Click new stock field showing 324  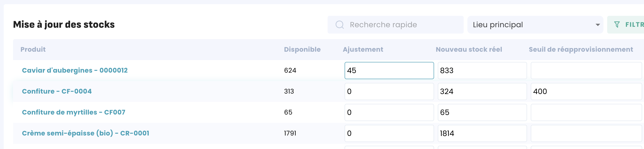click(482, 91)
